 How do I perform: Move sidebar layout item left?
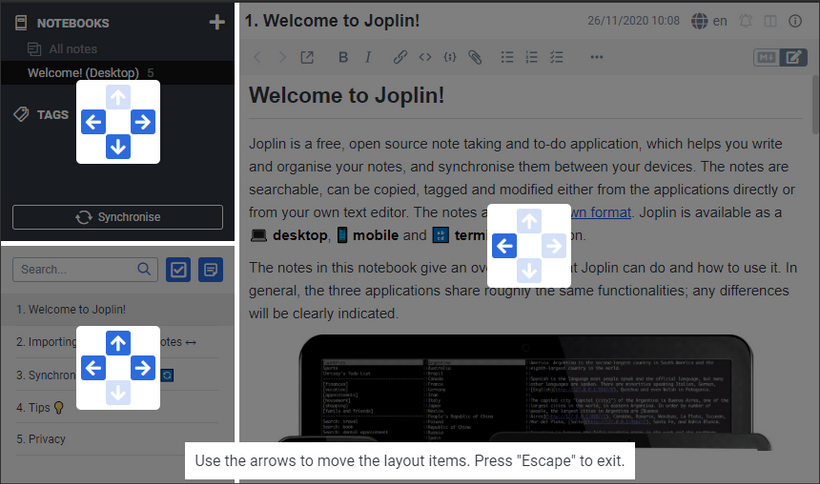94,122
